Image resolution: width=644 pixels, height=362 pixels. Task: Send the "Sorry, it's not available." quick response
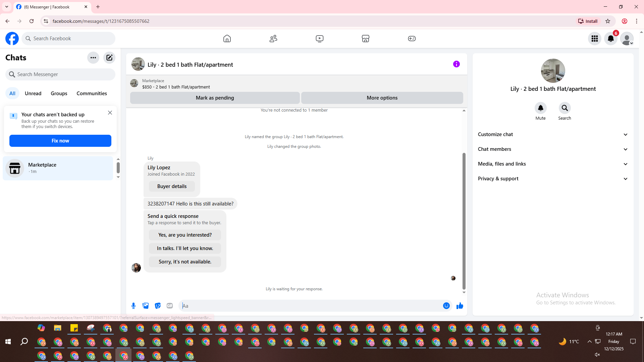pyautogui.click(x=185, y=262)
